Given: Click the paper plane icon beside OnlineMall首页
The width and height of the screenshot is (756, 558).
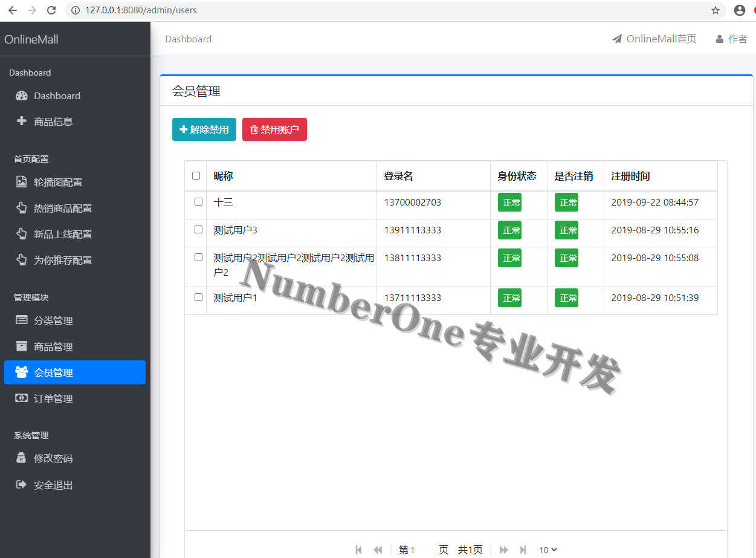Looking at the screenshot, I should [x=617, y=39].
